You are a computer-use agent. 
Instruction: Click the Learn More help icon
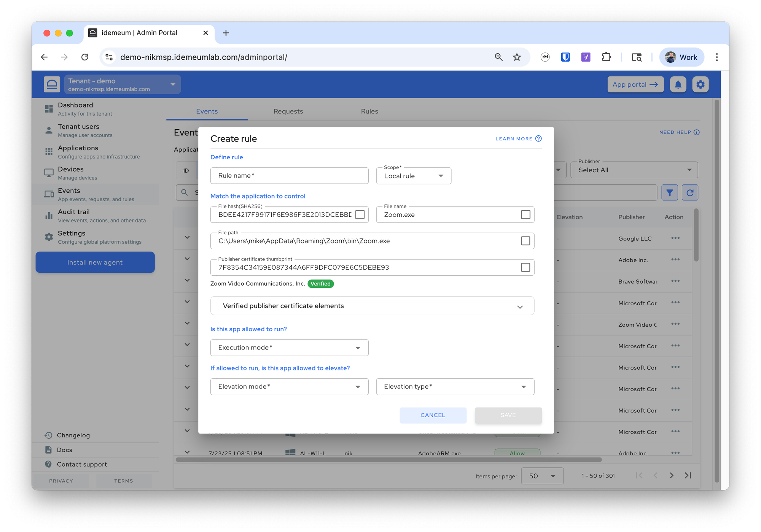[x=538, y=138]
